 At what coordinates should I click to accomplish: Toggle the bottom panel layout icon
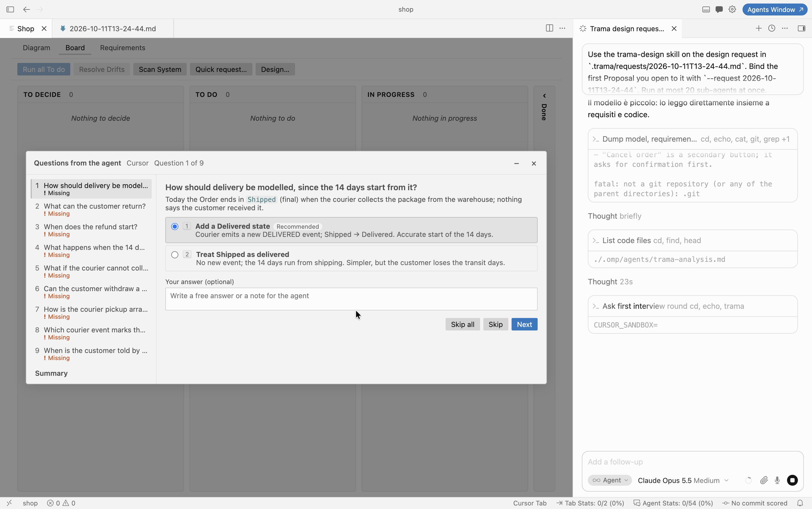tap(706, 9)
